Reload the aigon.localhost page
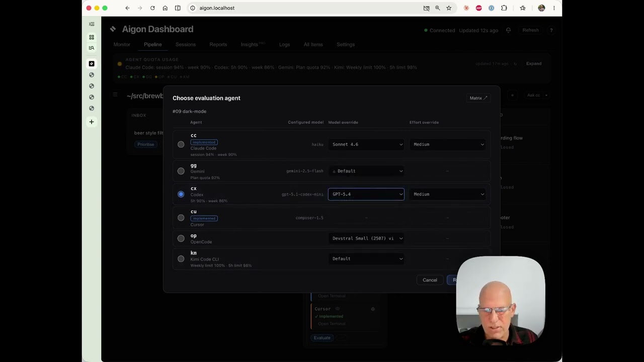 pos(152,8)
